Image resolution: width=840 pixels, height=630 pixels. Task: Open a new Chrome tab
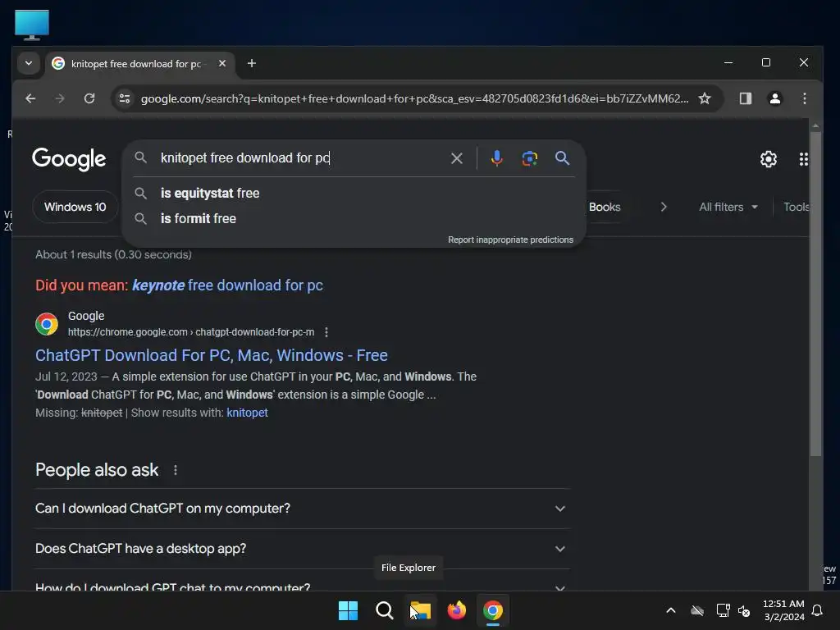click(252, 63)
